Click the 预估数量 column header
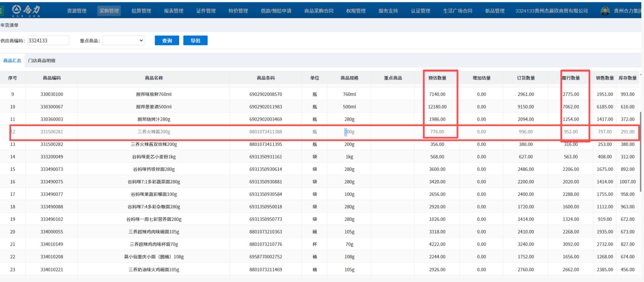Screen dimensions: 644x282 (437, 78)
